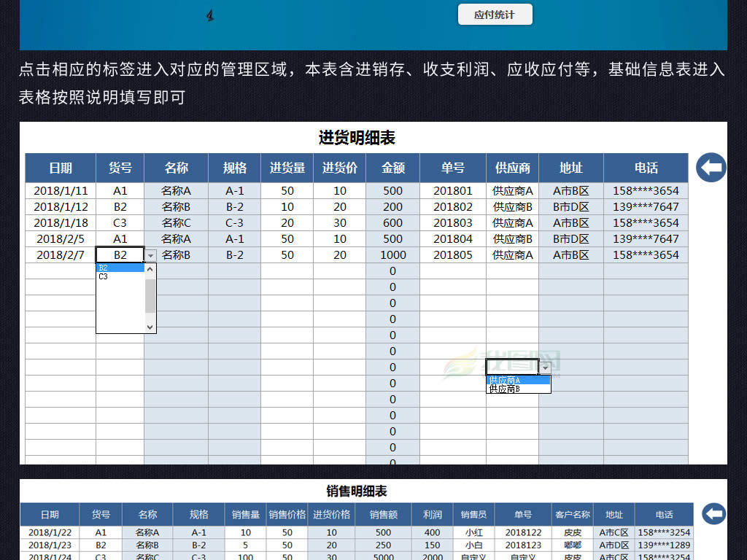Click the scroll-up arrow in the 货号 dropdown list
This screenshot has height=560, width=747.
pyautogui.click(x=150, y=268)
